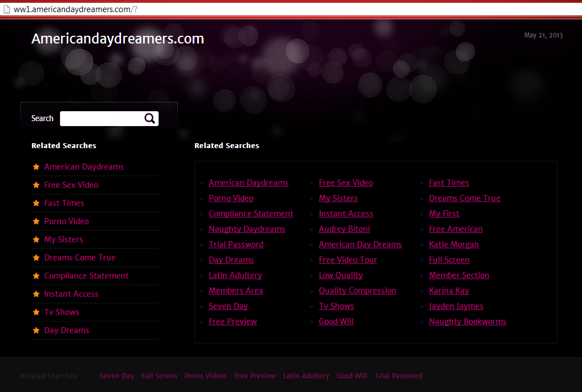The width and height of the screenshot is (582, 392).
Task: Open Seven Day link in the footer bar
Action: (117, 375)
